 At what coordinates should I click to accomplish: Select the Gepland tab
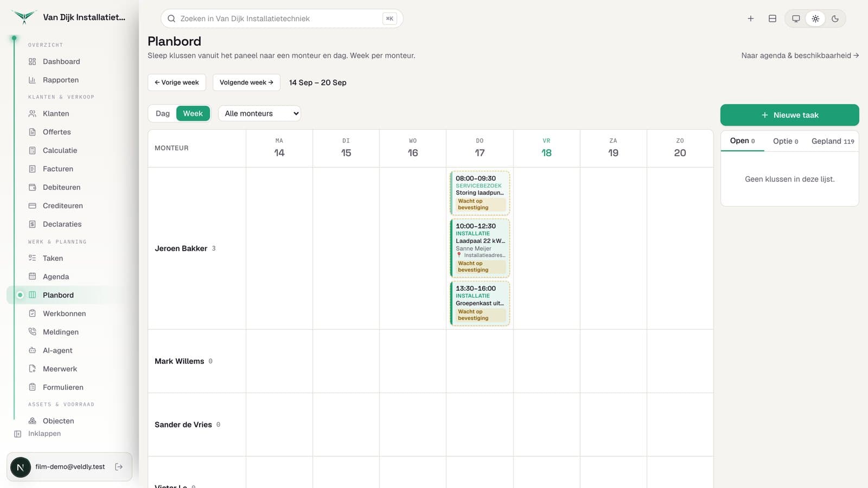coord(833,142)
